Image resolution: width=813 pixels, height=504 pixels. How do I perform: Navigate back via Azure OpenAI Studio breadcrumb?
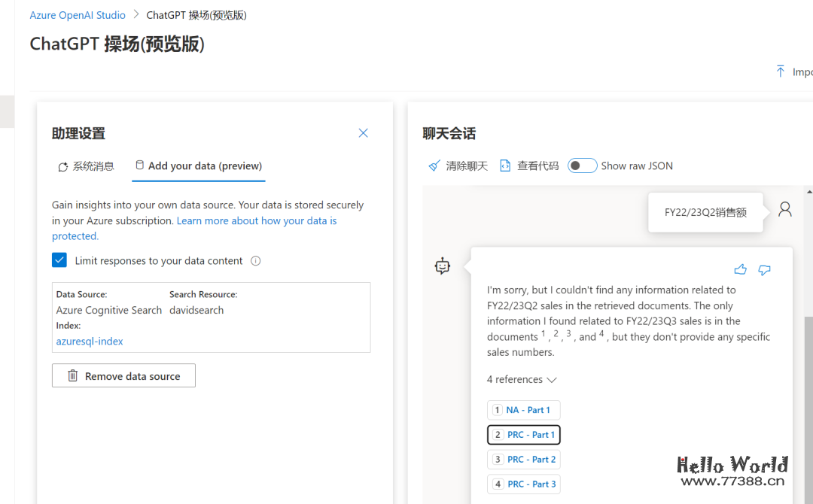(x=78, y=14)
